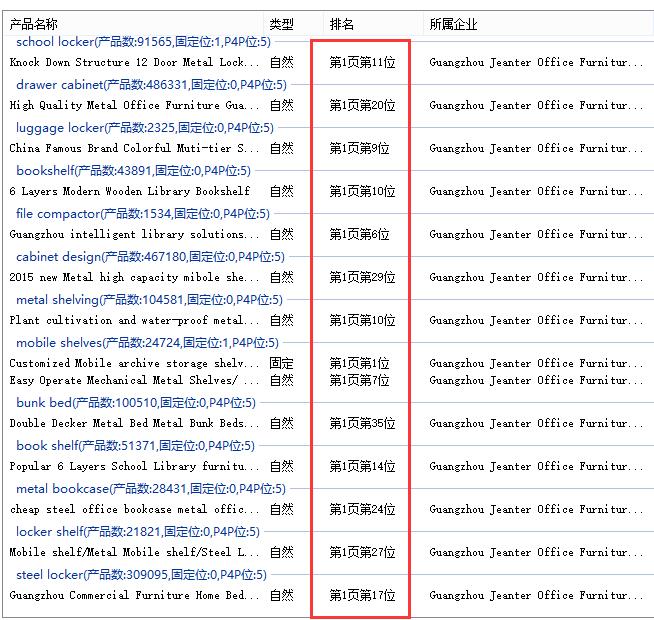Click product Plant cultivation and water-proof metal
This screenshot has height=620, width=654.
(134, 320)
